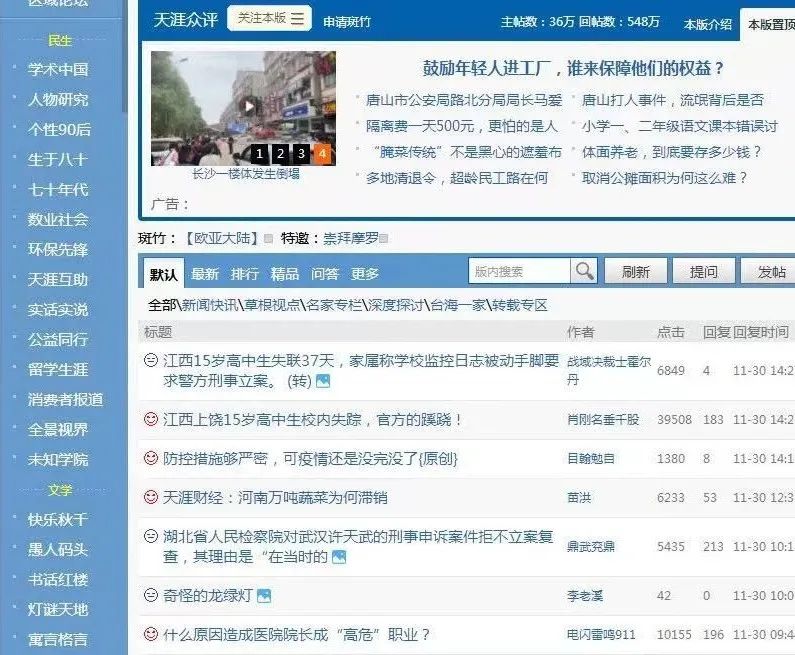Open 快乐秋千 in sidebar

58,520
